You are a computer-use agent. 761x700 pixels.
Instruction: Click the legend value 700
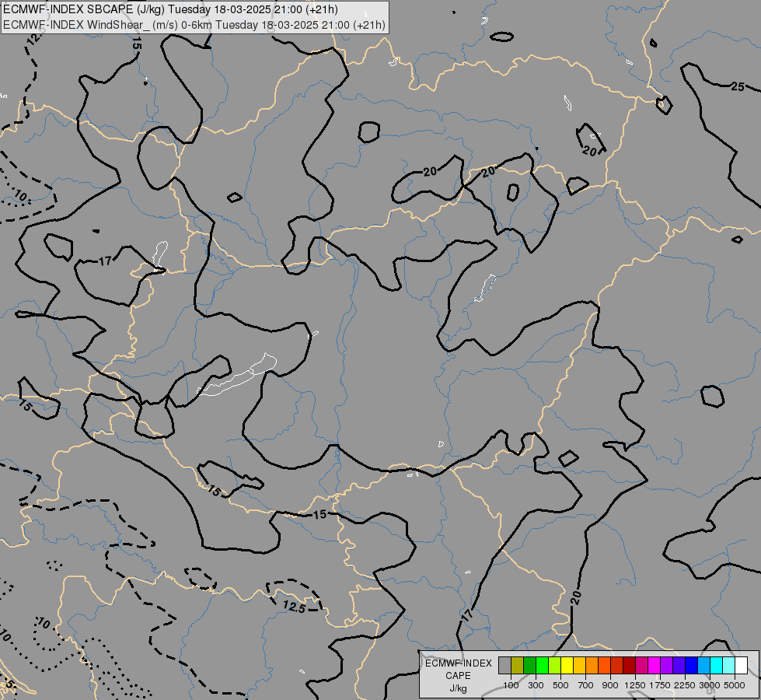point(586,685)
